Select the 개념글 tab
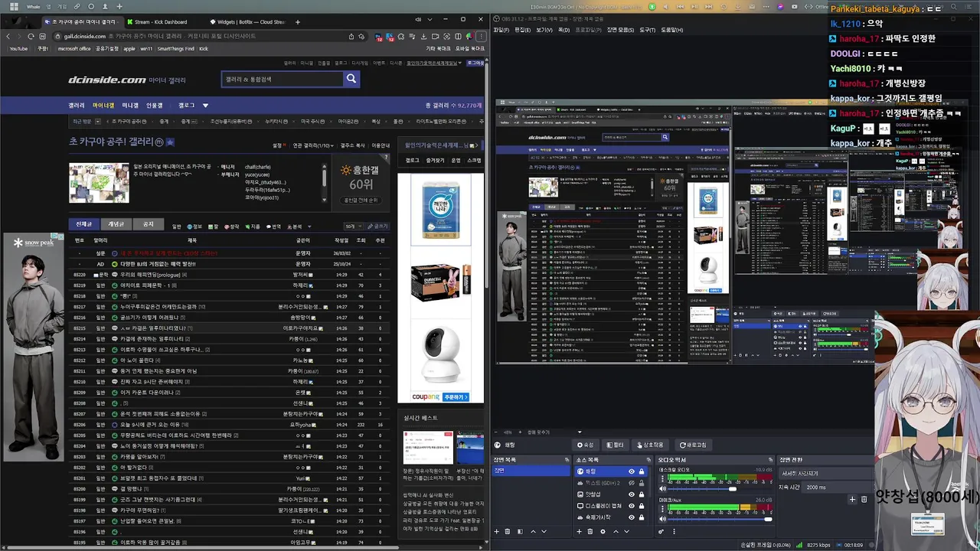The height and width of the screenshot is (551, 980). tap(116, 224)
